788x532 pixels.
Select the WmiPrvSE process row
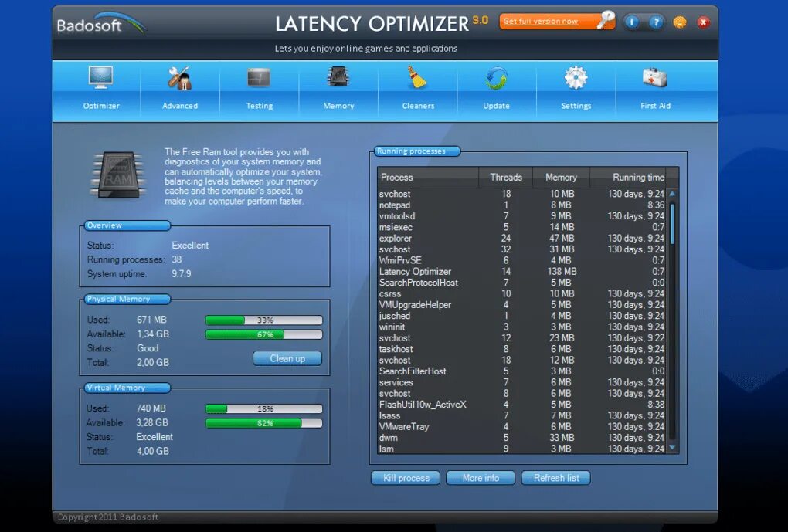pyautogui.click(x=521, y=260)
